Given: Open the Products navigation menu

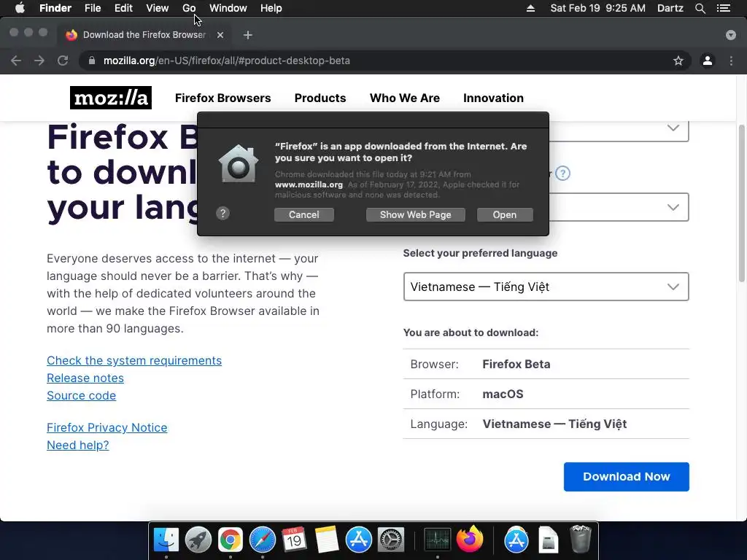Looking at the screenshot, I should point(320,98).
